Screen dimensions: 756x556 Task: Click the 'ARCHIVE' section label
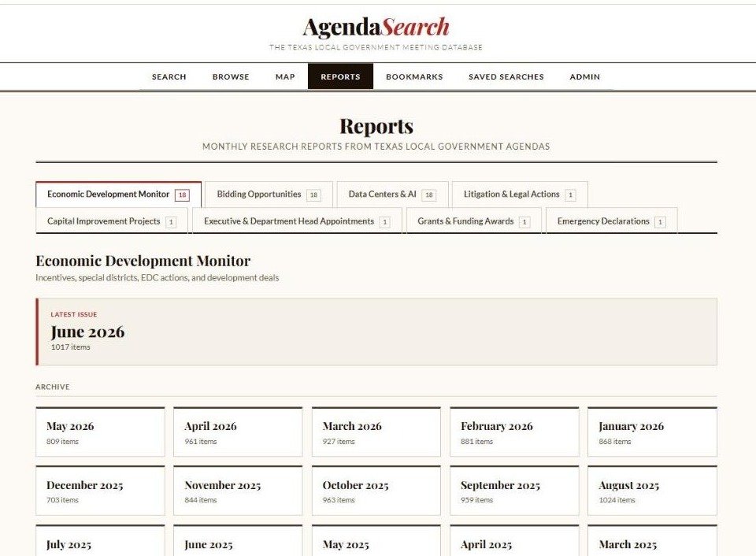53,387
